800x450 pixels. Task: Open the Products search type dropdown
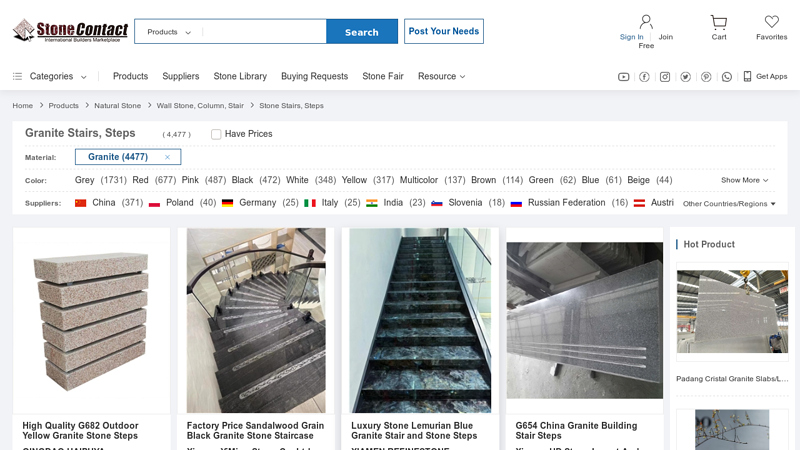168,32
